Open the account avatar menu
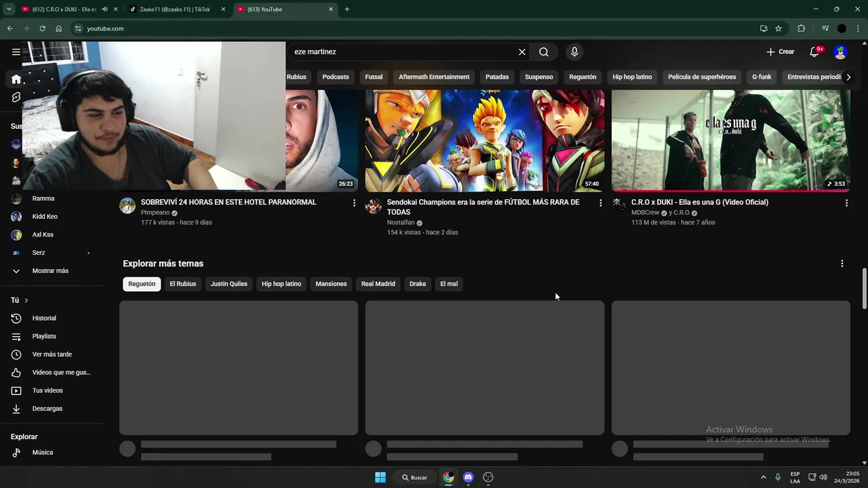Image resolution: width=868 pixels, height=488 pixels. coord(840,52)
